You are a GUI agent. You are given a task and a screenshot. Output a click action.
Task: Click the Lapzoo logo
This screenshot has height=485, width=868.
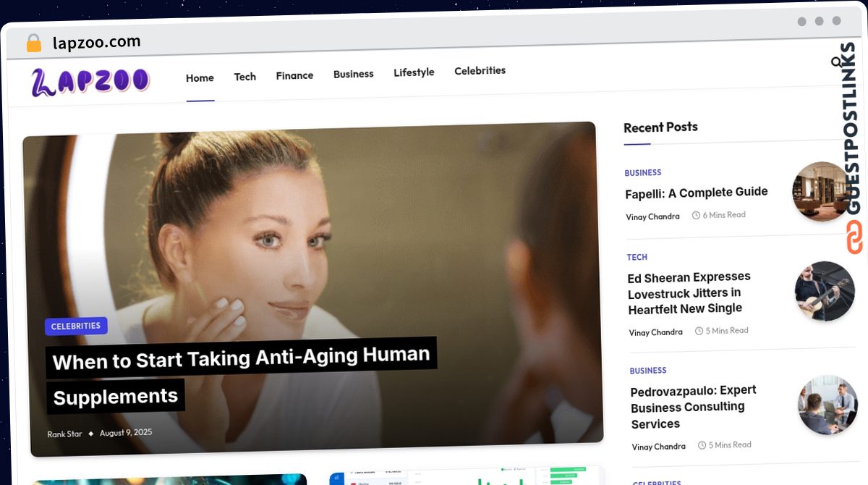point(90,81)
